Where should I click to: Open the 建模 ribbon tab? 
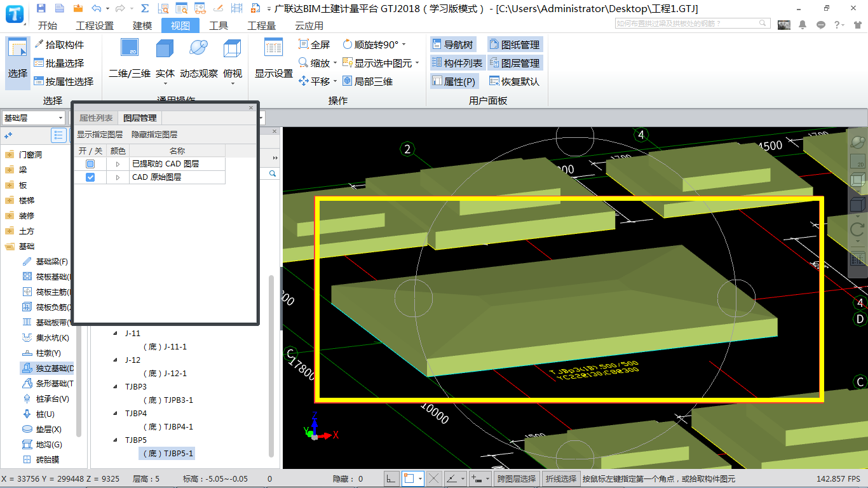(x=142, y=25)
